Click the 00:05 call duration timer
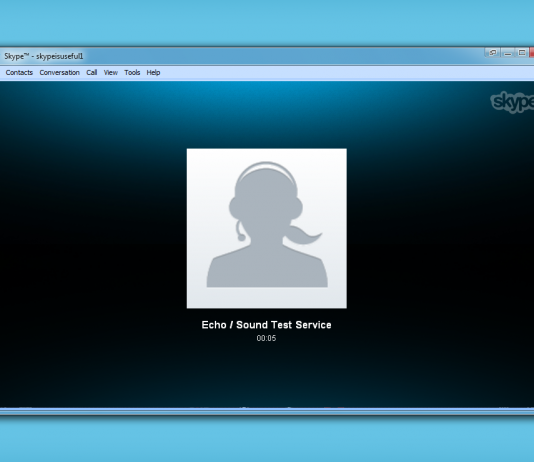 click(x=266, y=338)
